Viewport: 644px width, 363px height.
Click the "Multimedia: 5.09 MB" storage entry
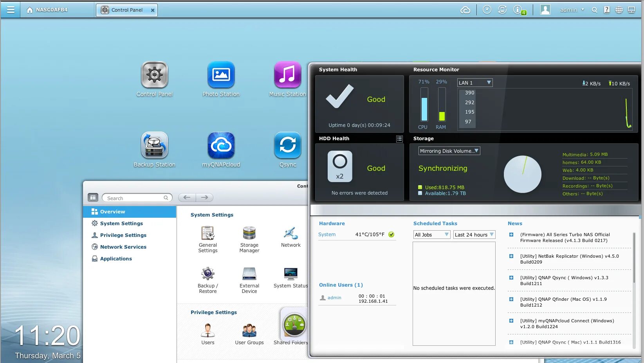point(585,155)
